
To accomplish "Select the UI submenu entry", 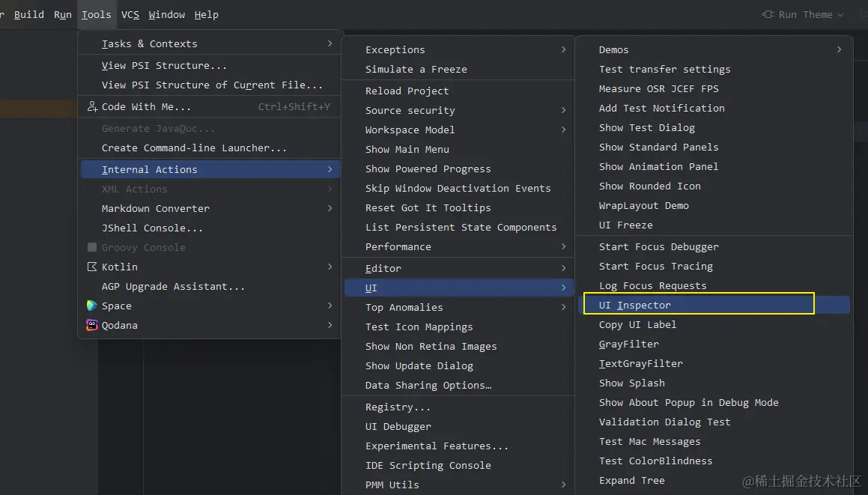I will pyautogui.click(x=458, y=288).
